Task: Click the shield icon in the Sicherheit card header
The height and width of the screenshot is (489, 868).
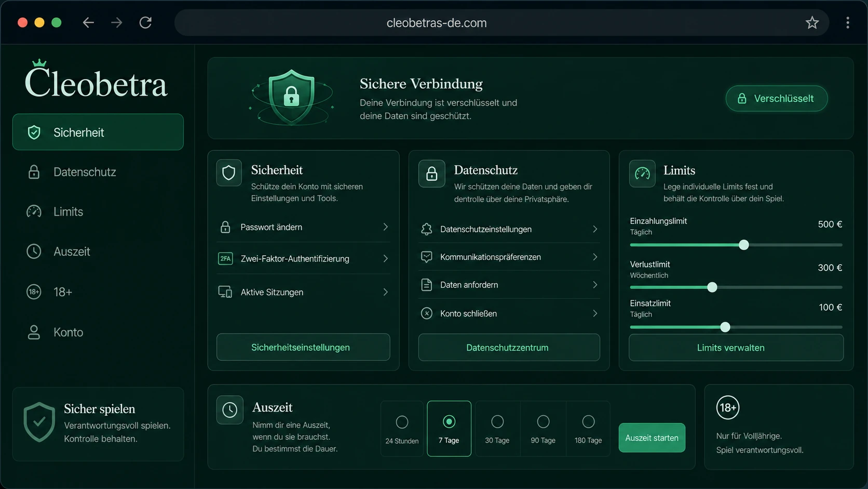Action: 229,173
